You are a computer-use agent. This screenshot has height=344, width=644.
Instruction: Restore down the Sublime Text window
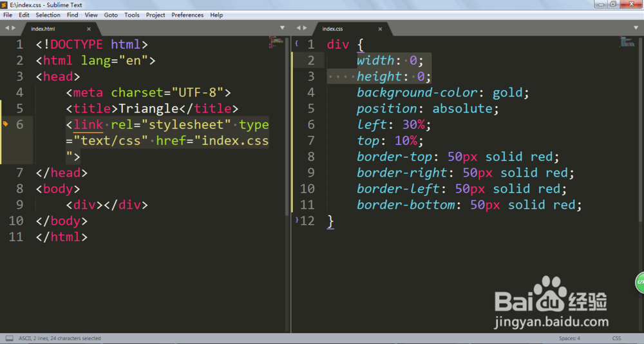(613, 4)
